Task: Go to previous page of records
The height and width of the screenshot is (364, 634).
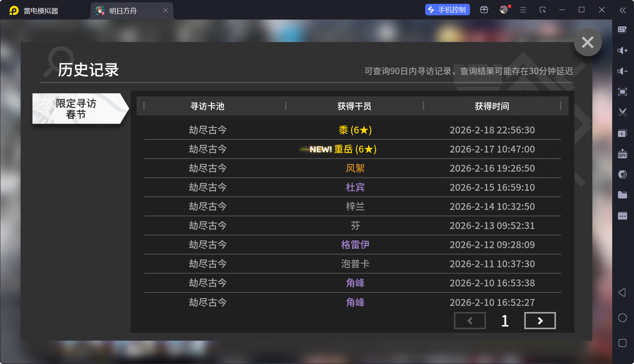Action: click(470, 321)
